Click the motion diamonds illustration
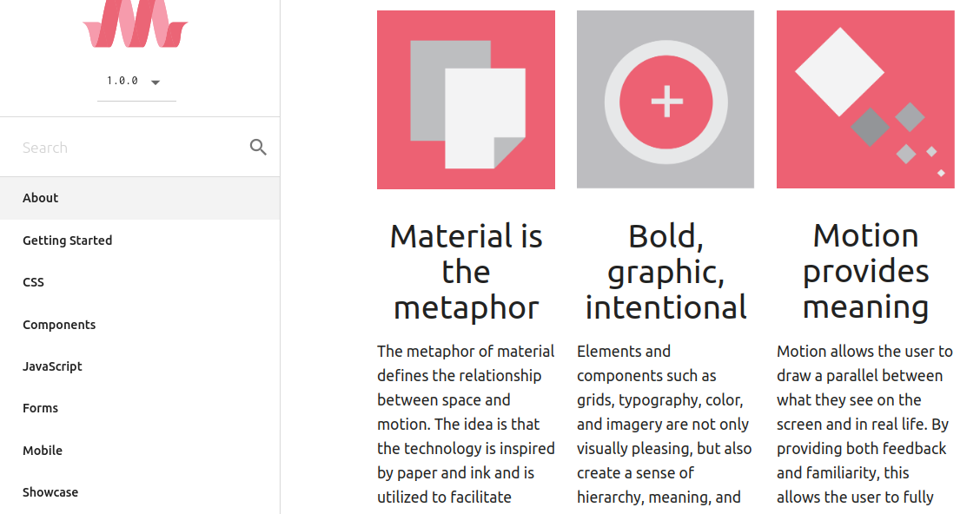This screenshot has width=980, height=514. point(865,99)
